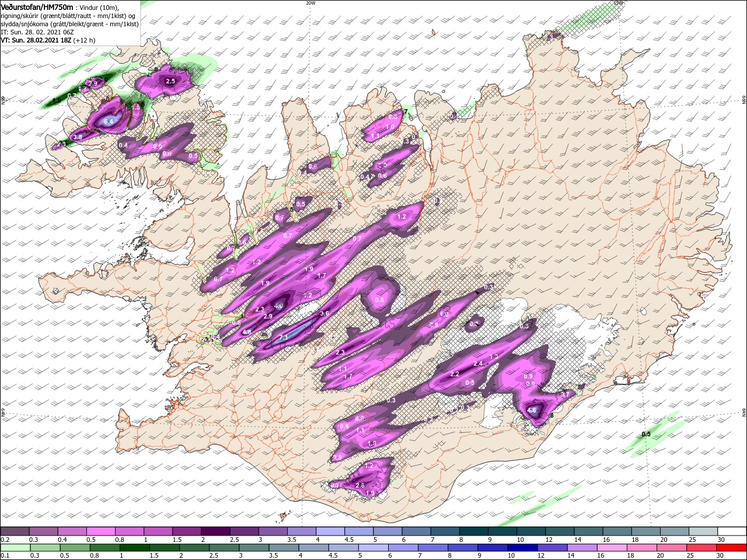Click the 0.2 label on upper legend

5,540
